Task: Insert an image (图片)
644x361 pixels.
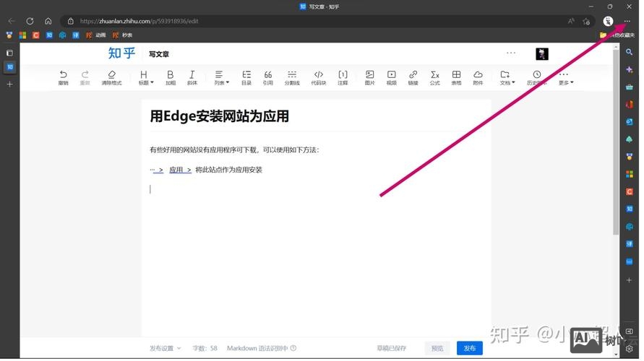Action: click(x=369, y=77)
